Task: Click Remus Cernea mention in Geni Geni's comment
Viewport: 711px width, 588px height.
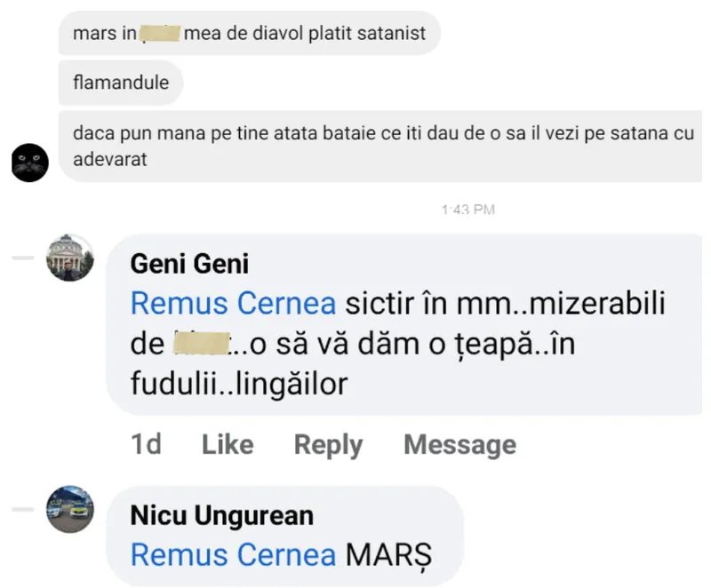Action: 233,304
